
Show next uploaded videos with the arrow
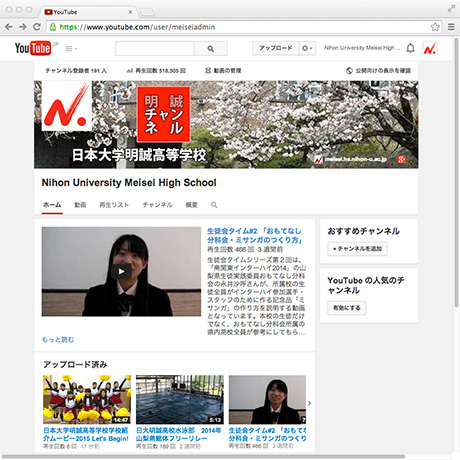[310, 403]
